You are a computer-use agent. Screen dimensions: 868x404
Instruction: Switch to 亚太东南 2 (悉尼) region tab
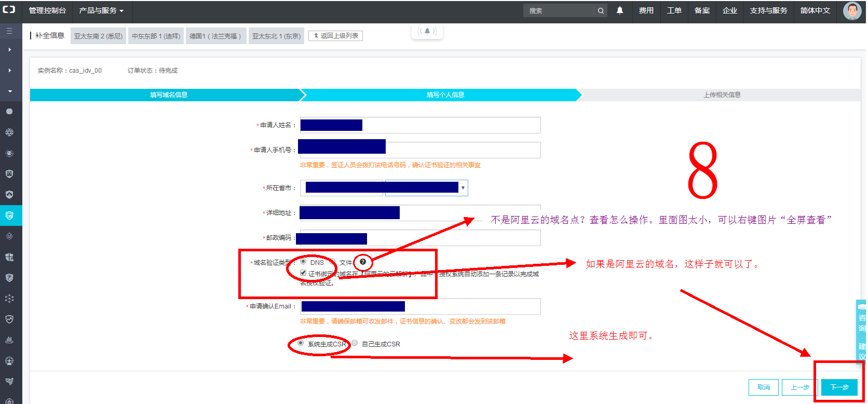click(98, 36)
